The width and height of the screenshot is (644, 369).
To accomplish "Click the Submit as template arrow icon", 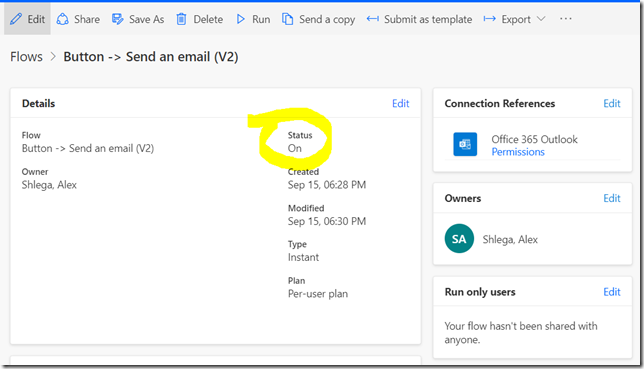I will click(373, 19).
